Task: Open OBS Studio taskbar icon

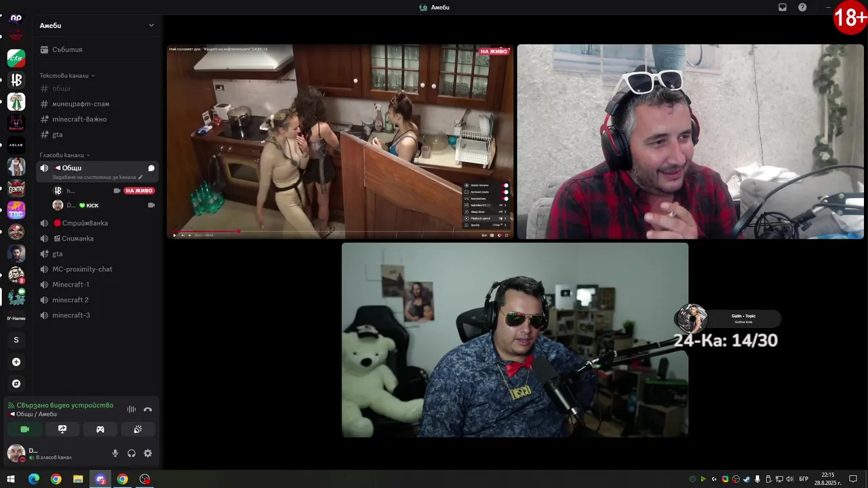Action: (x=144, y=479)
